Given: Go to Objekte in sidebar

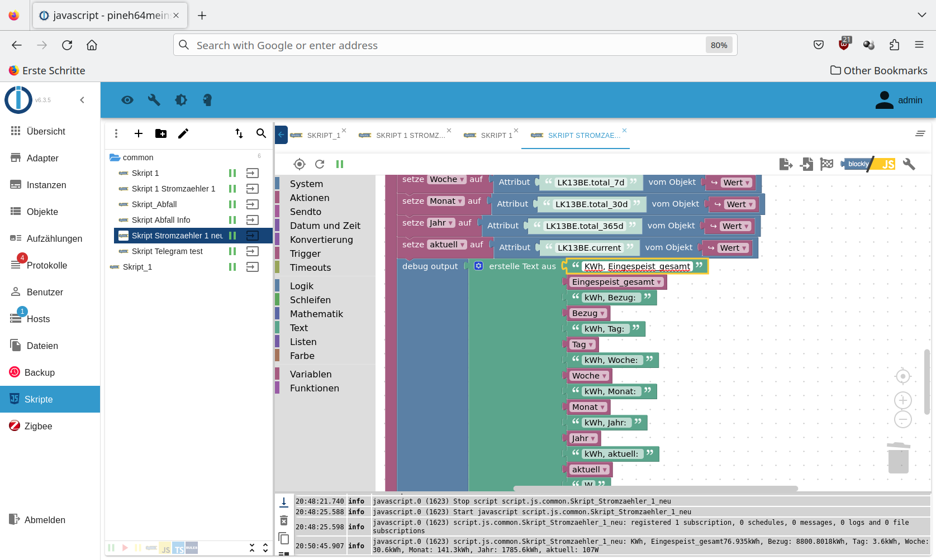Looking at the screenshot, I should (x=50, y=212).
